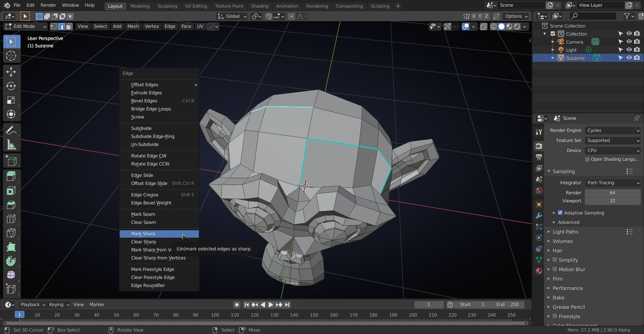644x334 pixels.
Task: Switch to rendered viewport shading
Action: (x=517, y=27)
